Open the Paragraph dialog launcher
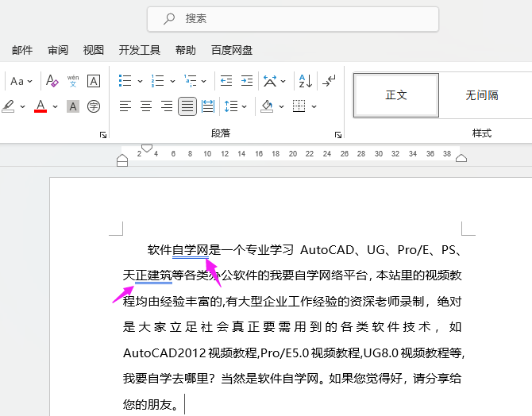This screenshot has width=532, height=416. [338, 135]
